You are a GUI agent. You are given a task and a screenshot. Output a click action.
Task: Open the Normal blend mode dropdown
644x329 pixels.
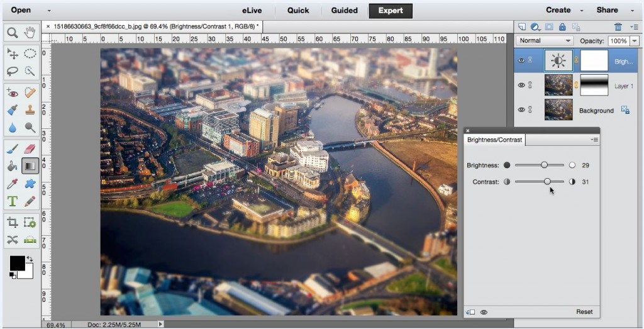tap(545, 41)
